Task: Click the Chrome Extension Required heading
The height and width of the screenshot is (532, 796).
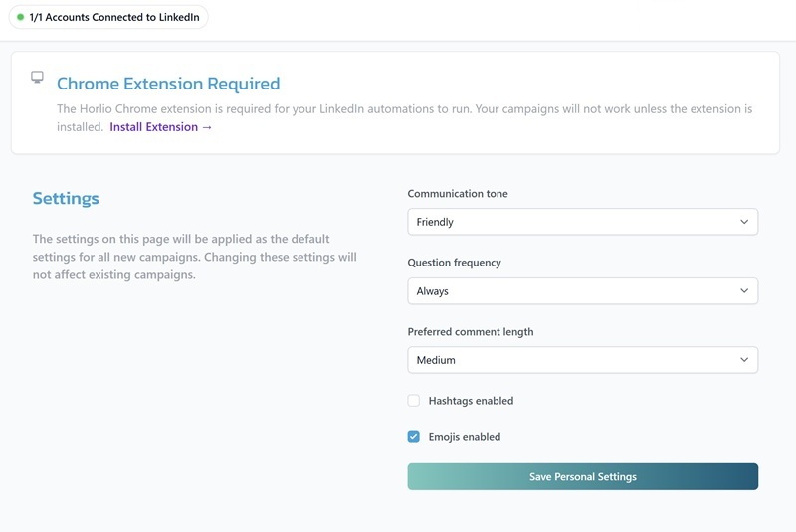Action: tap(168, 84)
